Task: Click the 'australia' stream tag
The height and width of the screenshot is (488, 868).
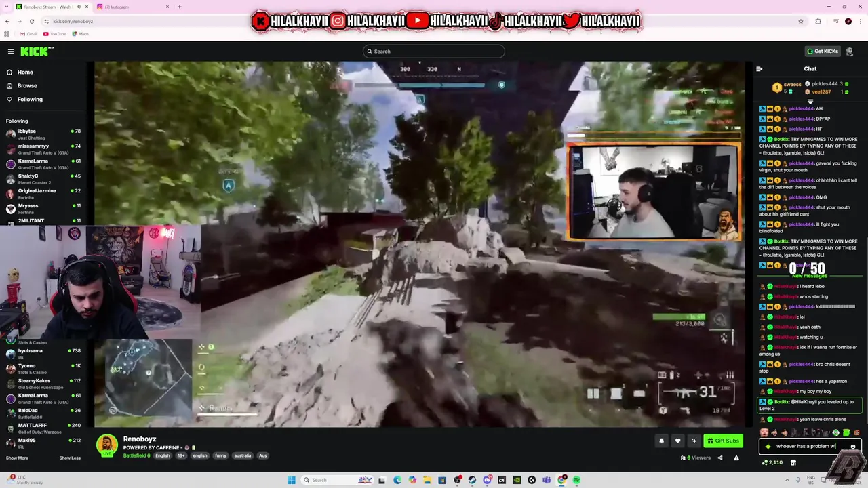Action: 243,455
